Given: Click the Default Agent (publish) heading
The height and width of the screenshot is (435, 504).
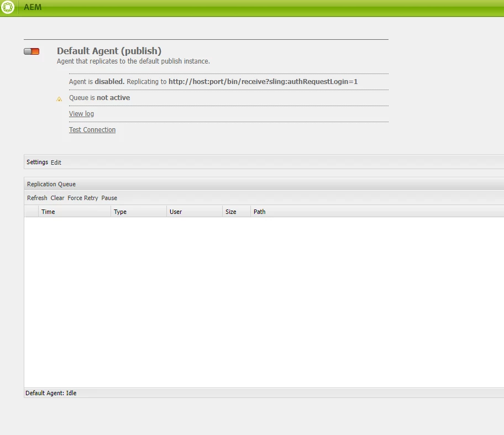Looking at the screenshot, I should point(109,51).
